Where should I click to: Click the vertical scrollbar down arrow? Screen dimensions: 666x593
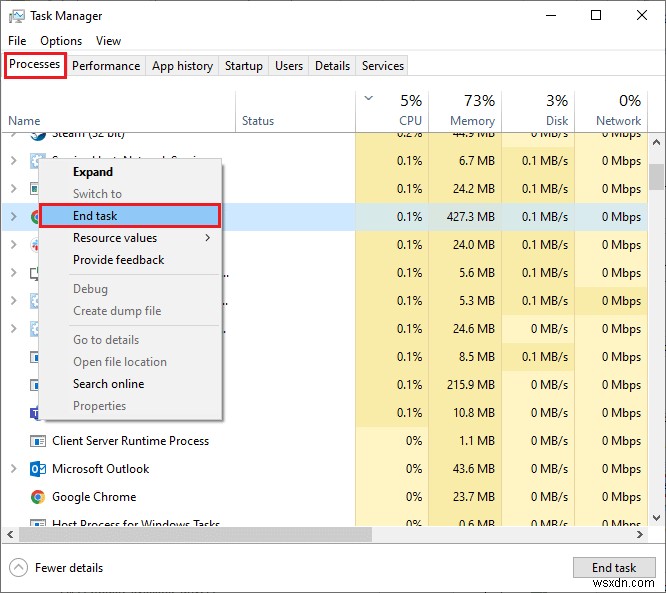pyautogui.click(x=656, y=518)
